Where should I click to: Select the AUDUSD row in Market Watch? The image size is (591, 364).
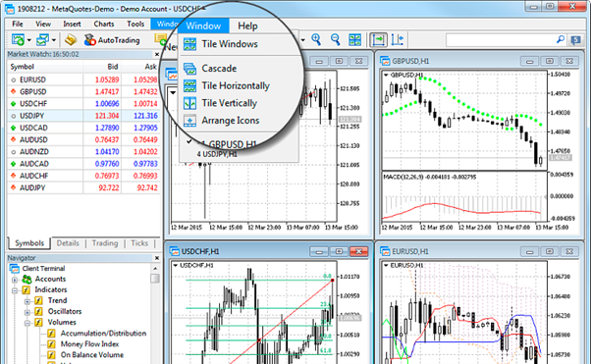tap(83, 139)
